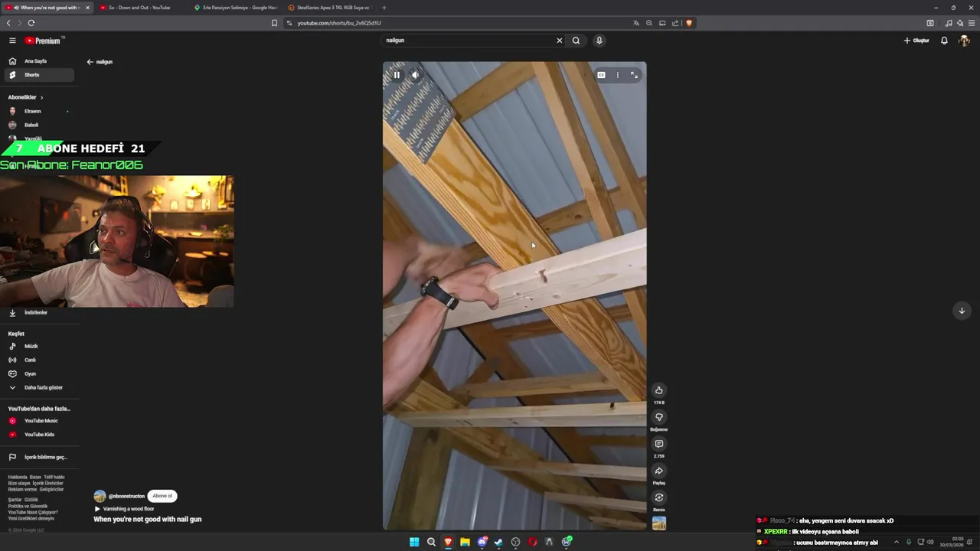Switch to So - Down and Out tab
This screenshot has height=551, width=980.
(x=140, y=8)
